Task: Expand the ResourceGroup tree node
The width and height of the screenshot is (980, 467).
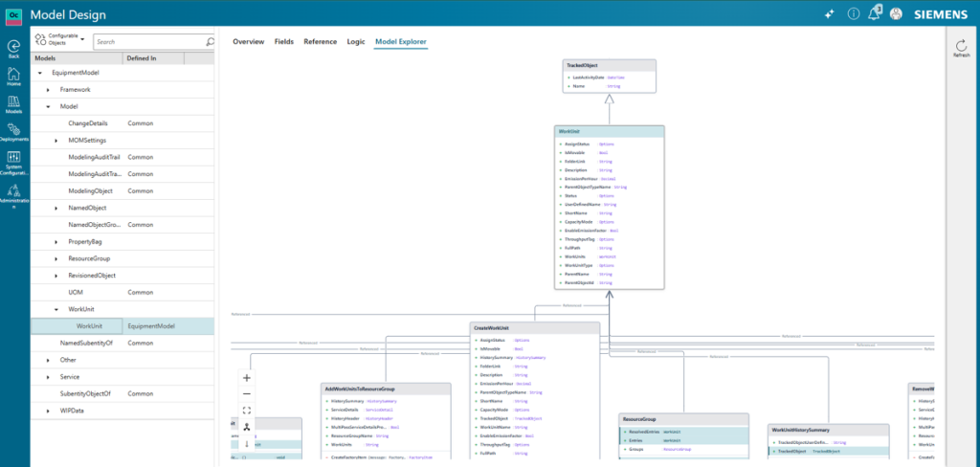Action: click(56, 258)
